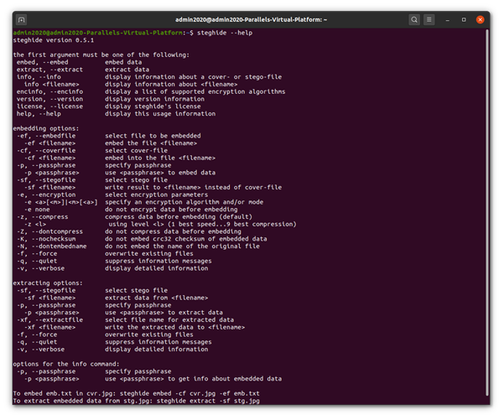Click the 'embedding options:' heading
This screenshot has height=420, width=504.
coord(45,128)
